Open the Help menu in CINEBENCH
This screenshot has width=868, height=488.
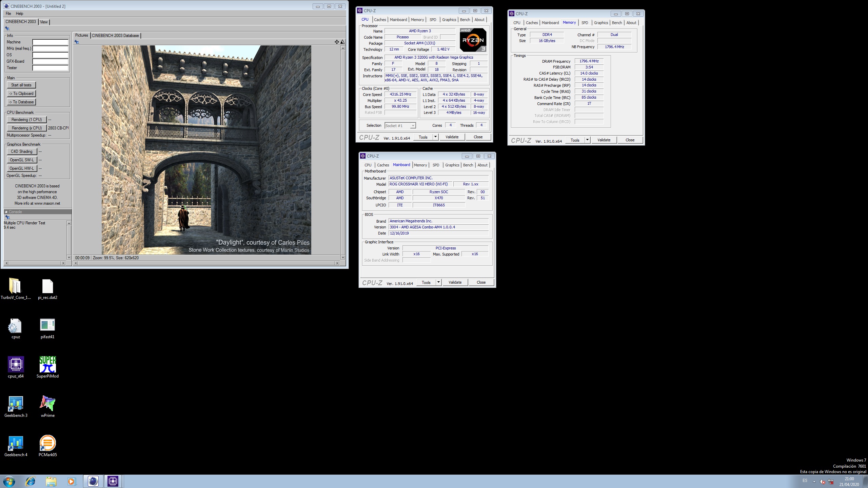20,14
